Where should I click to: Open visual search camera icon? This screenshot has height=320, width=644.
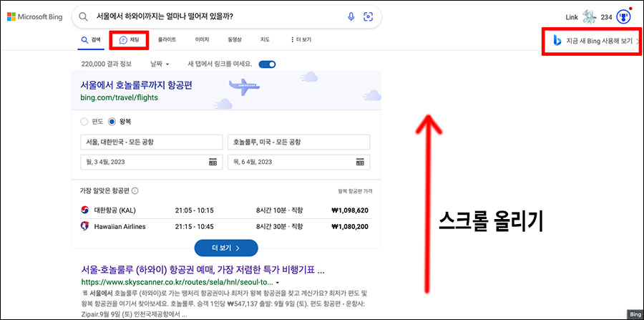pyautogui.click(x=369, y=16)
